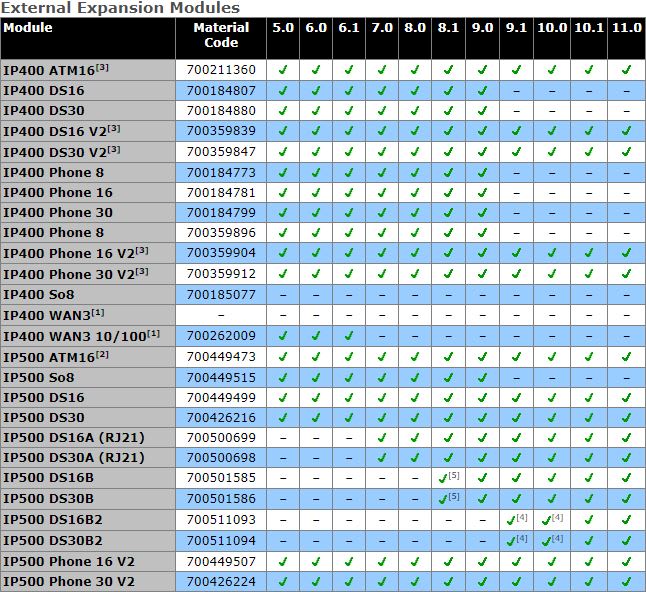Select material code 700359904
Screen dimensions: 646x592
click(221, 253)
